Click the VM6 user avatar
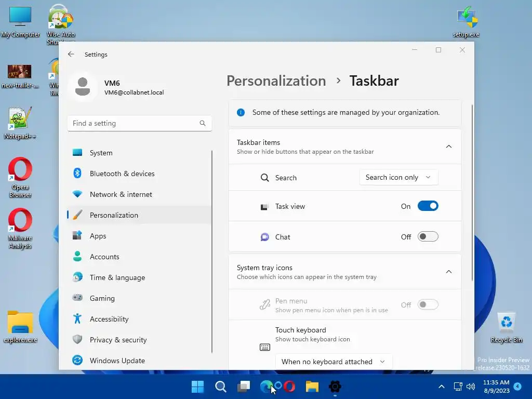This screenshot has height=399, width=532. point(83,87)
